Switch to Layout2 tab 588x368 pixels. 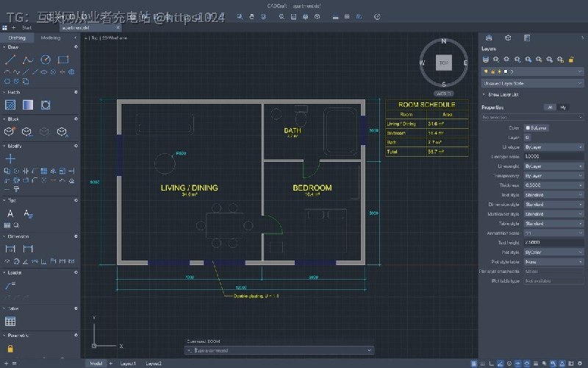pyautogui.click(x=154, y=364)
